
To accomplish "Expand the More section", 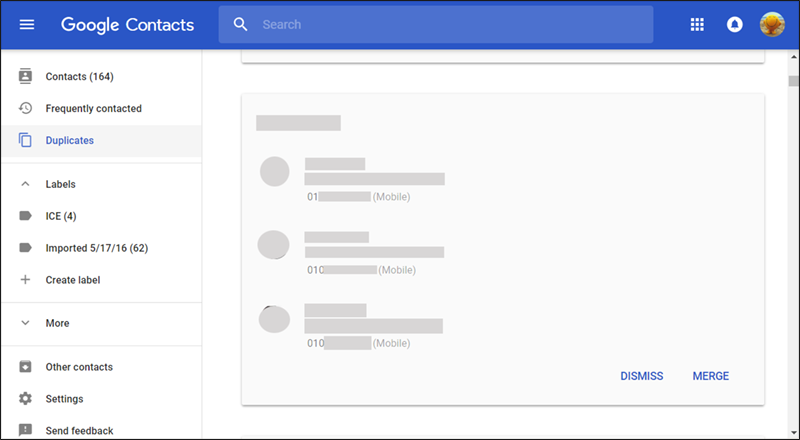I will (26, 323).
